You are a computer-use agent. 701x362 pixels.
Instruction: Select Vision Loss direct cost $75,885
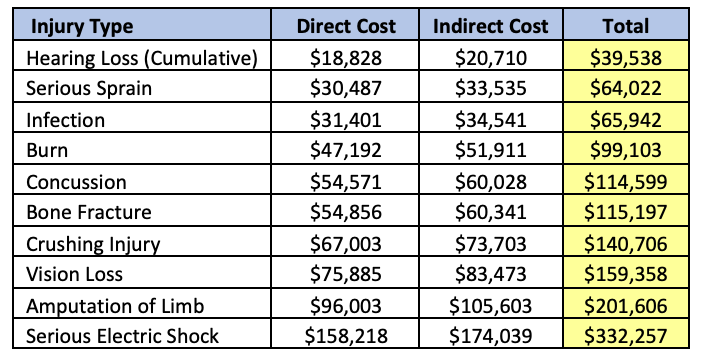[345, 272]
